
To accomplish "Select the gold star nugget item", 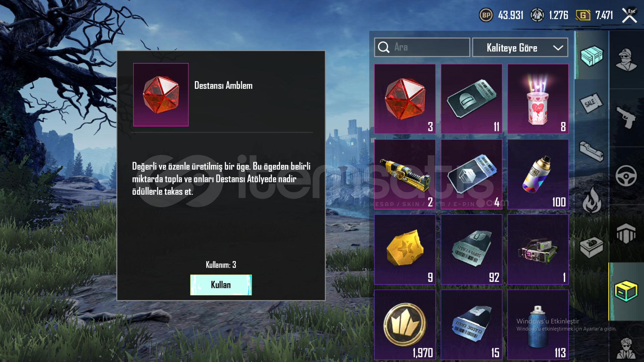I will [x=405, y=250].
